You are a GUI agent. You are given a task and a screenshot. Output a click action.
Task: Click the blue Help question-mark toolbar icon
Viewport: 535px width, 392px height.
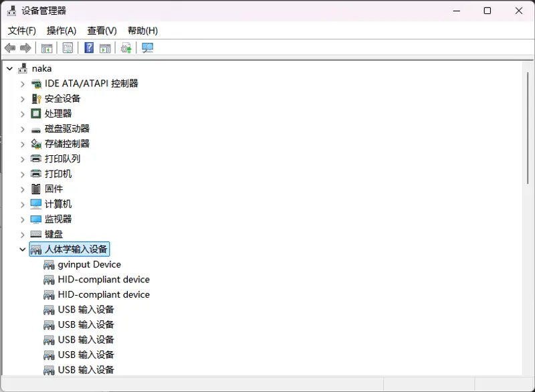89,47
